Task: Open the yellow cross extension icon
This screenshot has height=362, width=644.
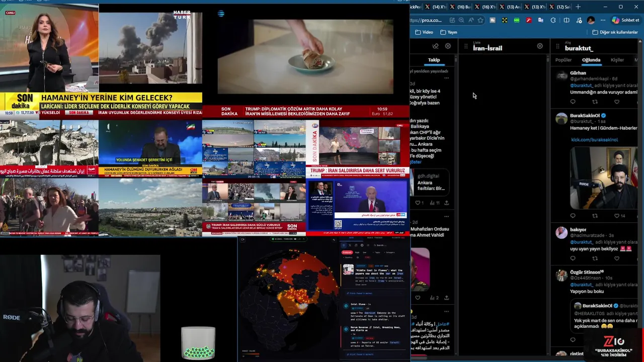Action: coord(505,20)
